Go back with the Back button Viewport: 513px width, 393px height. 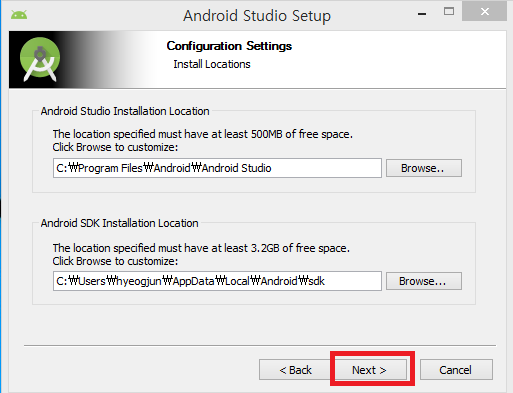pos(295,369)
